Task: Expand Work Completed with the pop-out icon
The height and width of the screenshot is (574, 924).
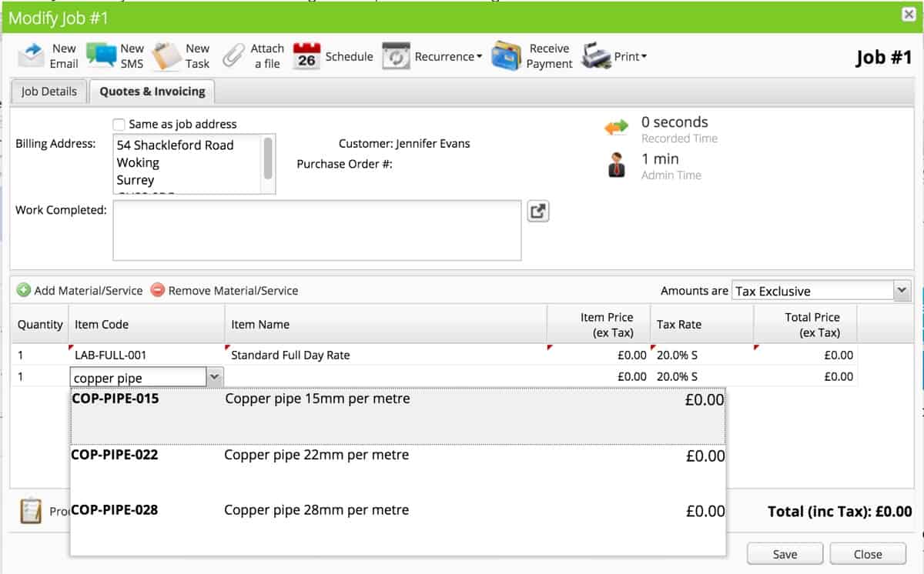Action: tap(538, 212)
